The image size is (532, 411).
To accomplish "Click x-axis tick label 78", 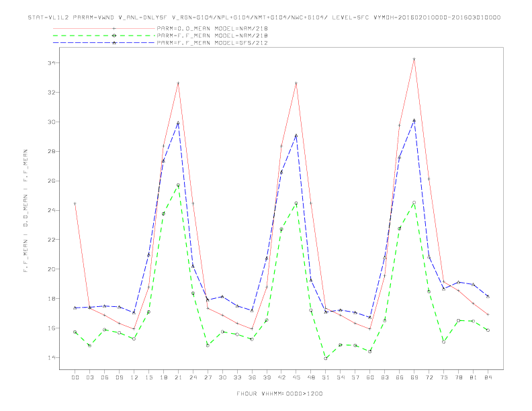I will pos(458,377).
